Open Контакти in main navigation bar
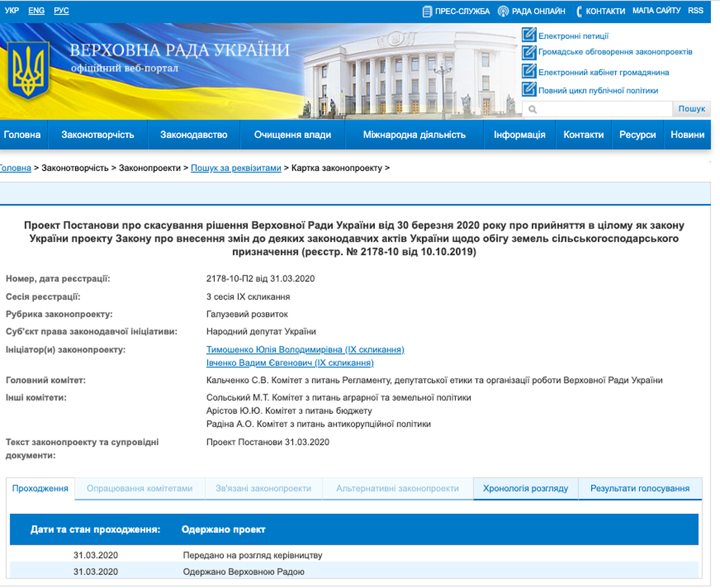 584,134
